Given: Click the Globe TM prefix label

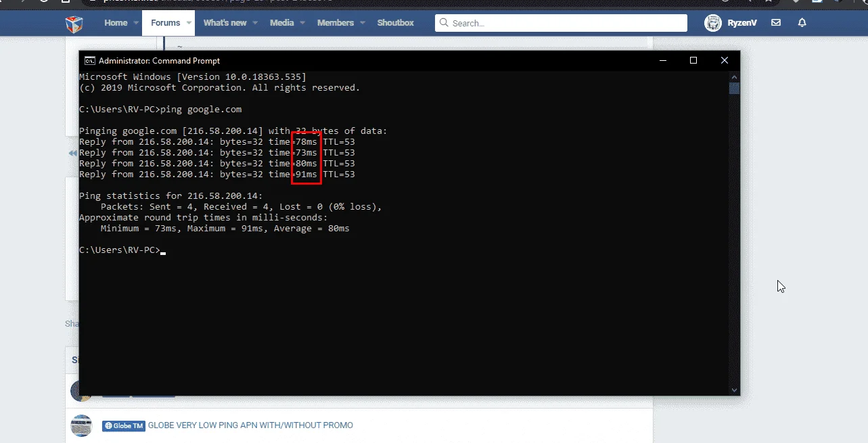Looking at the screenshot, I should [124, 425].
